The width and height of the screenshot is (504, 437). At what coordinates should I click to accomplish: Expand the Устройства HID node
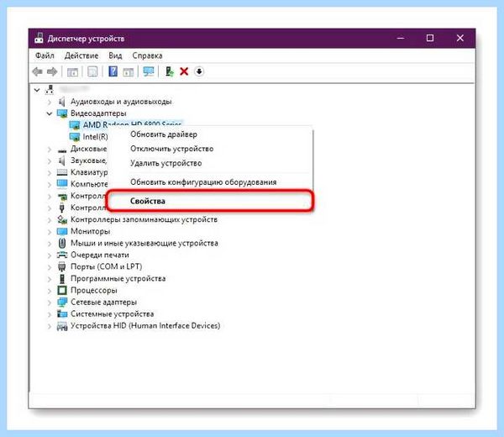50,326
